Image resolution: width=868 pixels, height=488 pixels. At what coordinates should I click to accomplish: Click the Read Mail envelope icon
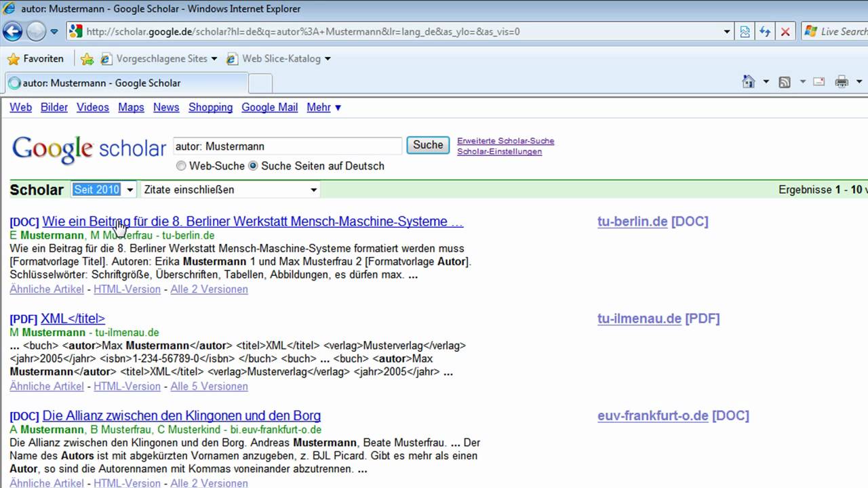pyautogui.click(x=818, y=82)
